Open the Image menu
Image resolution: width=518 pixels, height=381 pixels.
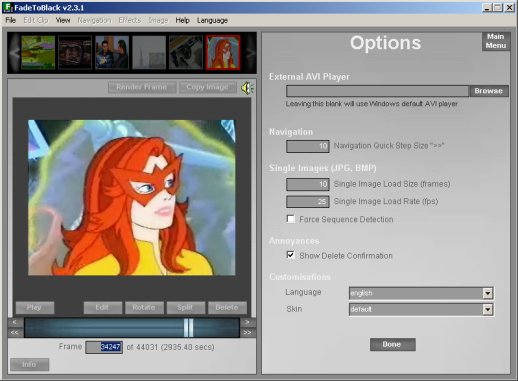pos(158,20)
